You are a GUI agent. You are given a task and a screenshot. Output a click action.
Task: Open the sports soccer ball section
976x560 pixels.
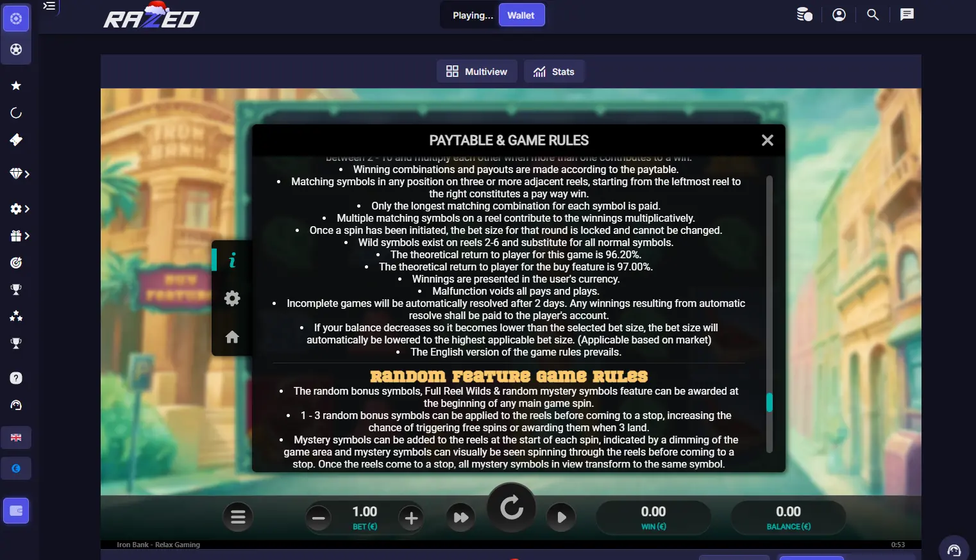pyautogui.click(x=16, y=49)
